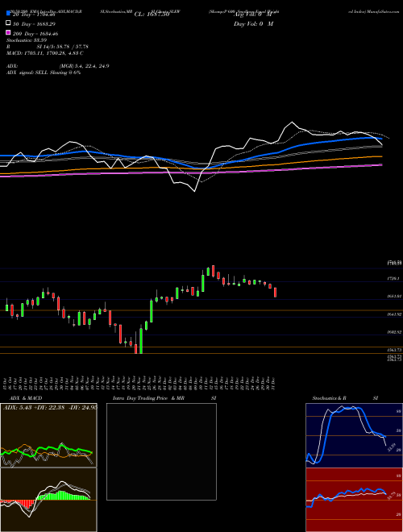Open the MACD histogram panel

point(48,500)
